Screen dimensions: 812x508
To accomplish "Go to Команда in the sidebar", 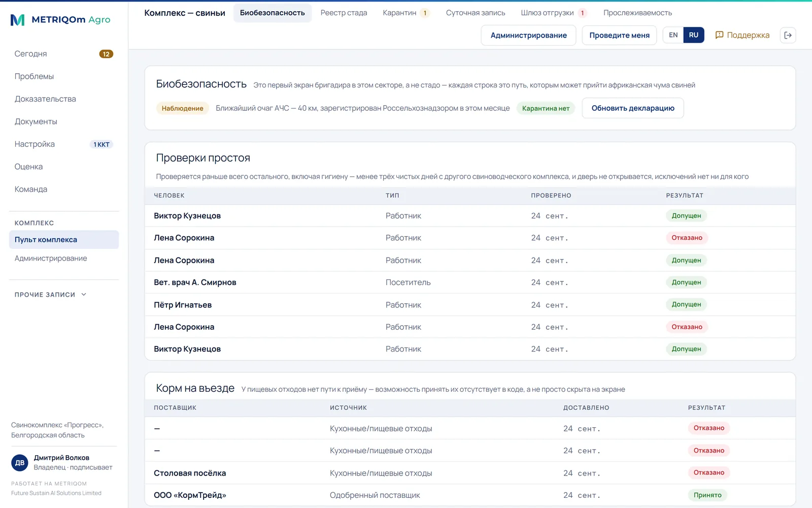I will (x=64, y=189).
